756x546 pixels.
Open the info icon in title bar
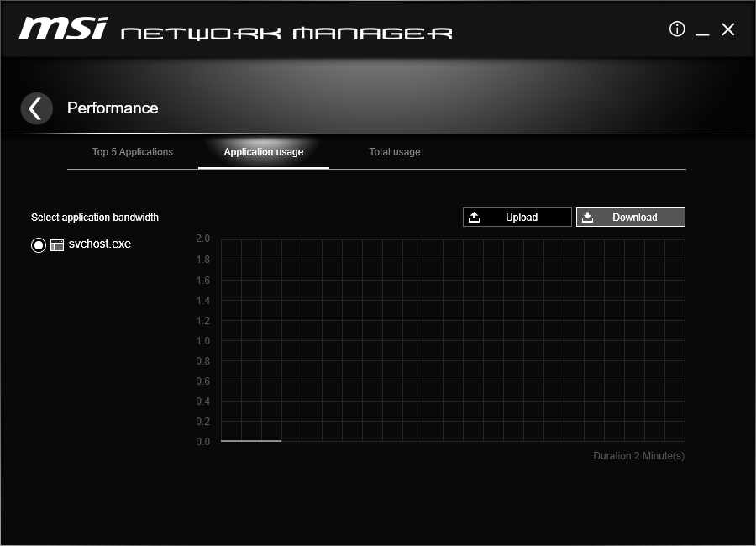677,29
